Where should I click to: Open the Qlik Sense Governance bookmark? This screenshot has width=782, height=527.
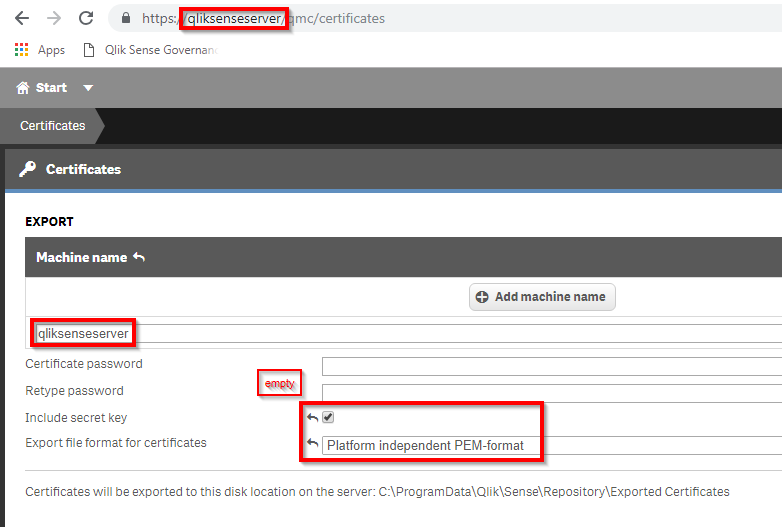(x=151, y=50)
